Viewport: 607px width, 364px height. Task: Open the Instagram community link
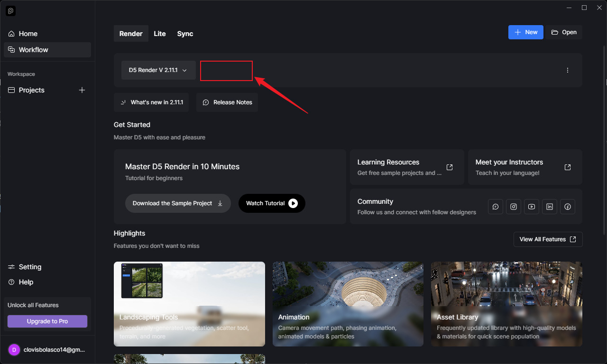(514, 207)
